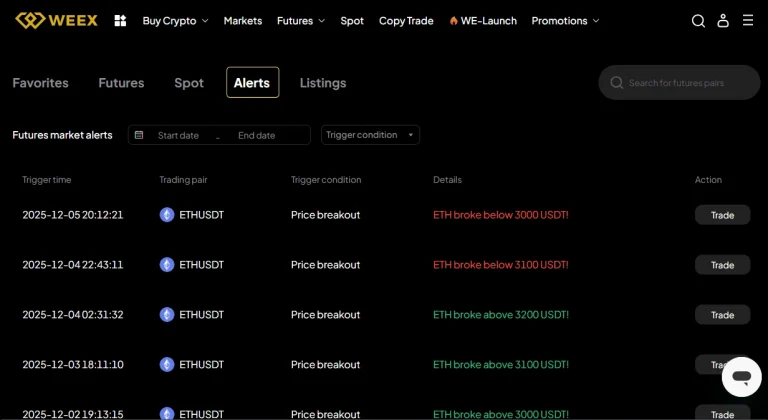This screenshot has height=420, width=768.
Task: Click the Details column header
Action: click(447, 180)
